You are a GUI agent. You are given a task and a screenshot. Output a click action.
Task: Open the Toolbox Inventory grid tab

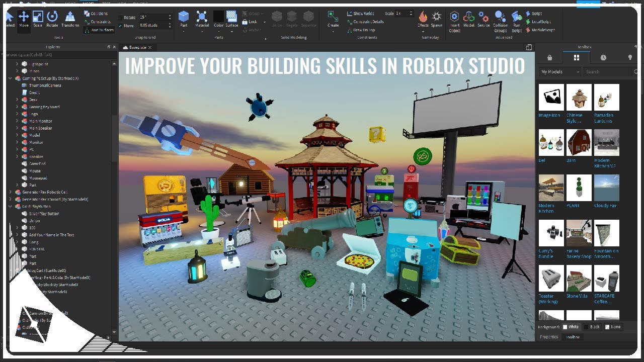point(577,57)
